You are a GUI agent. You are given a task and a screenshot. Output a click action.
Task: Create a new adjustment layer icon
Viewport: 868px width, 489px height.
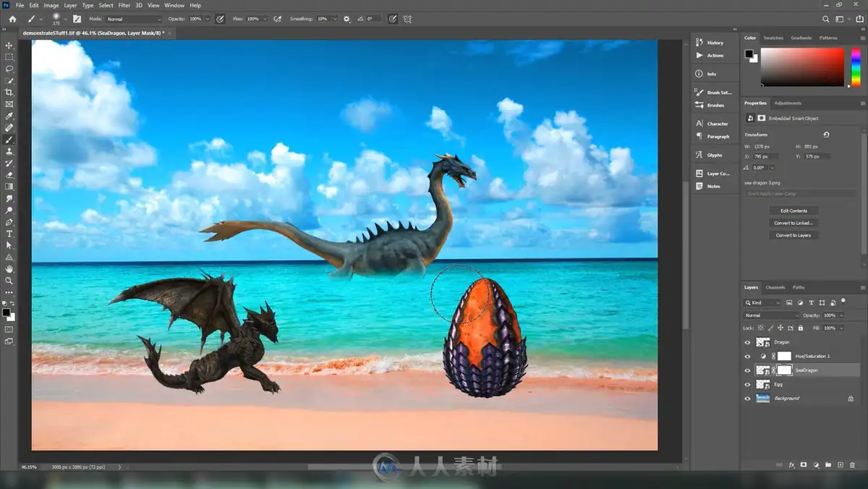coord(816,465)
